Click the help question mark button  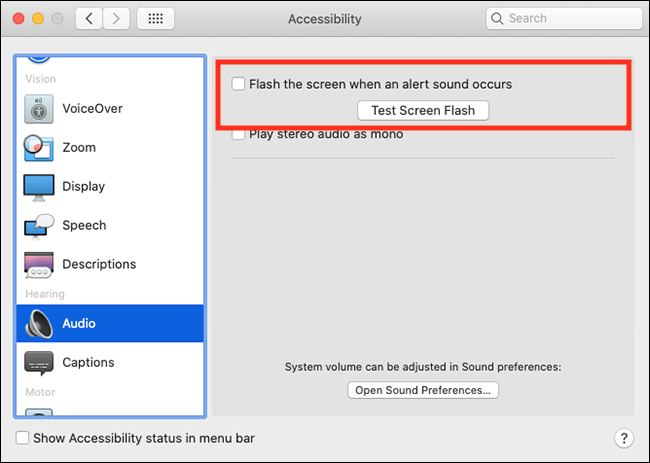click(x=624, y=438)
